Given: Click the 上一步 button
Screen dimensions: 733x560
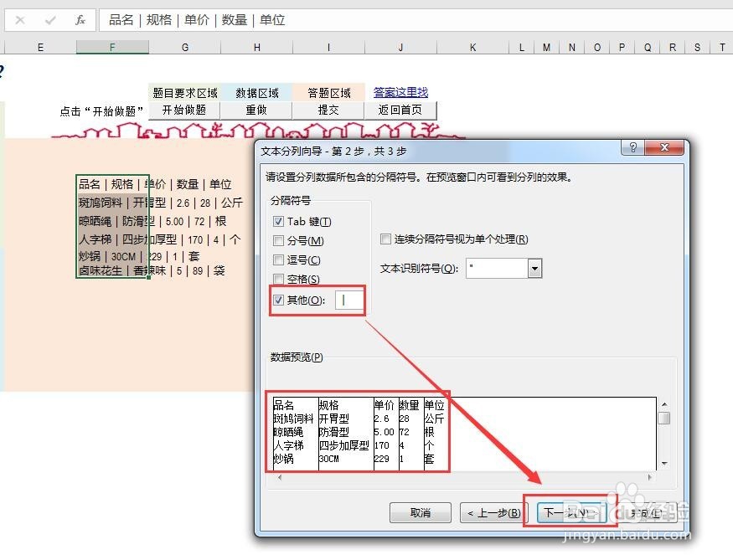Looking at the screenshot, I should [492, 512].
